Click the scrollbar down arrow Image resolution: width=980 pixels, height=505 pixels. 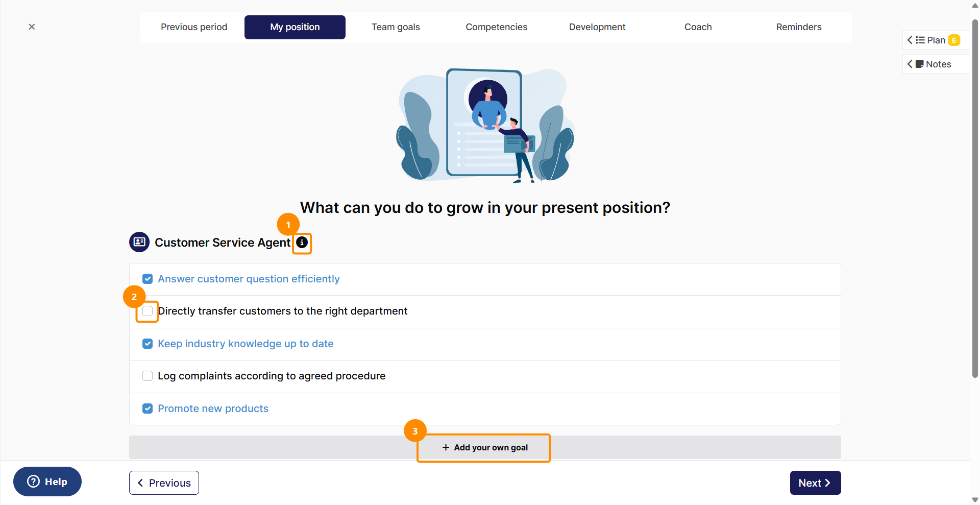[x=975, y=500]
